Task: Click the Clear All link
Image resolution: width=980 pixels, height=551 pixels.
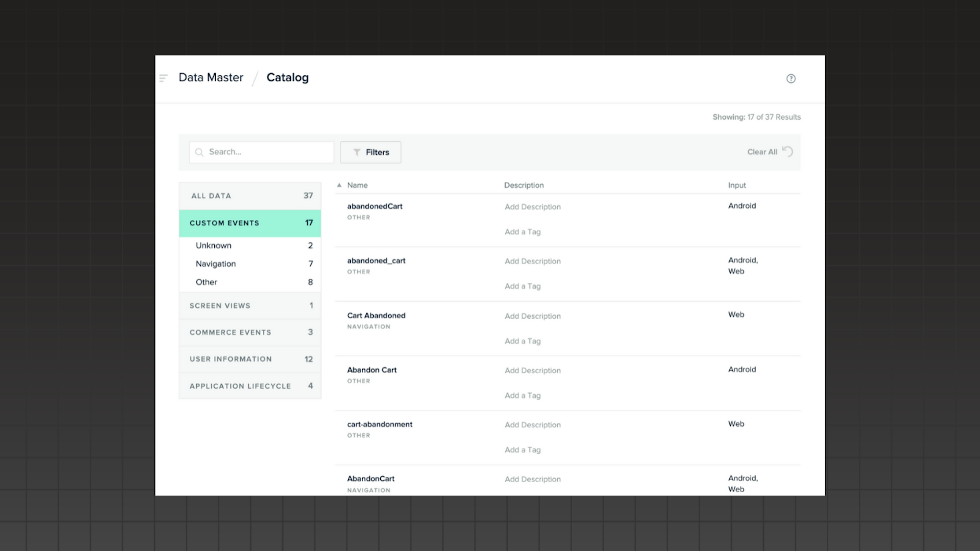Action: pos(762,152)
